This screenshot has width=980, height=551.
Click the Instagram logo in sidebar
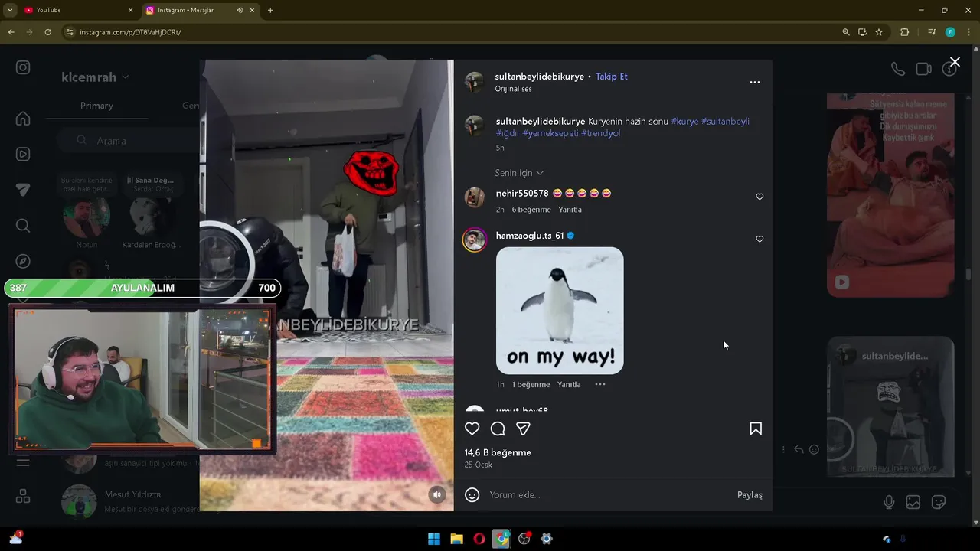23,67
